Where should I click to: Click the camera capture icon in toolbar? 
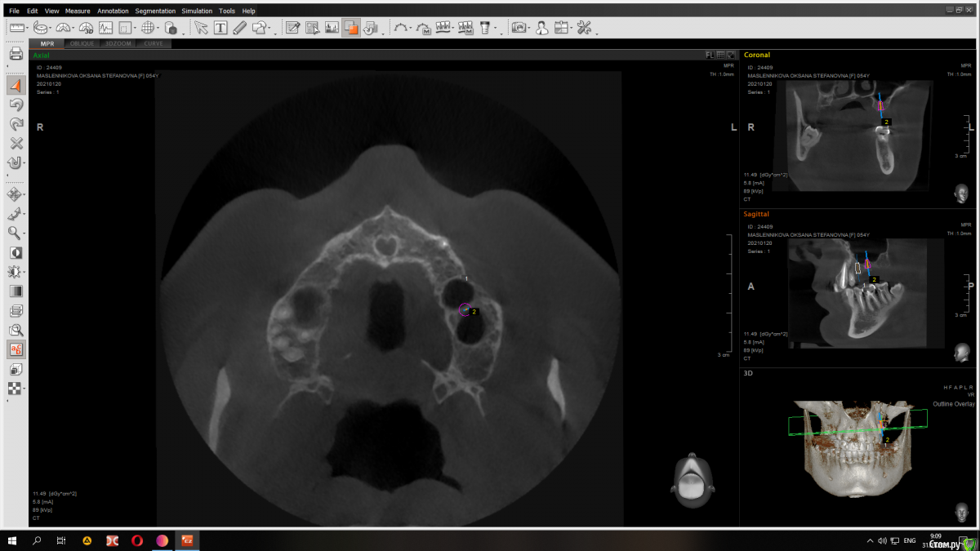pyautogui.click(x=519, y=28)
